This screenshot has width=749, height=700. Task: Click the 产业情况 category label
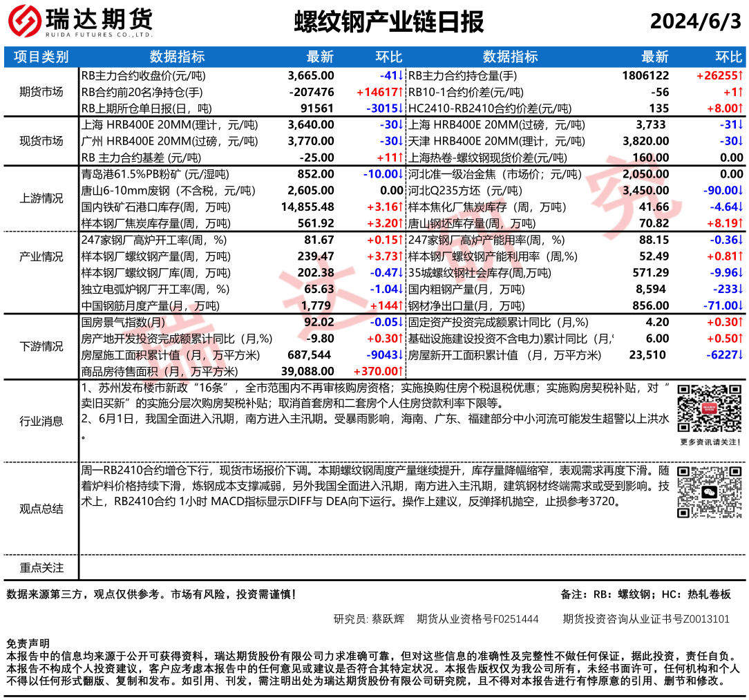pyautogui.click(x=41, y=256)
